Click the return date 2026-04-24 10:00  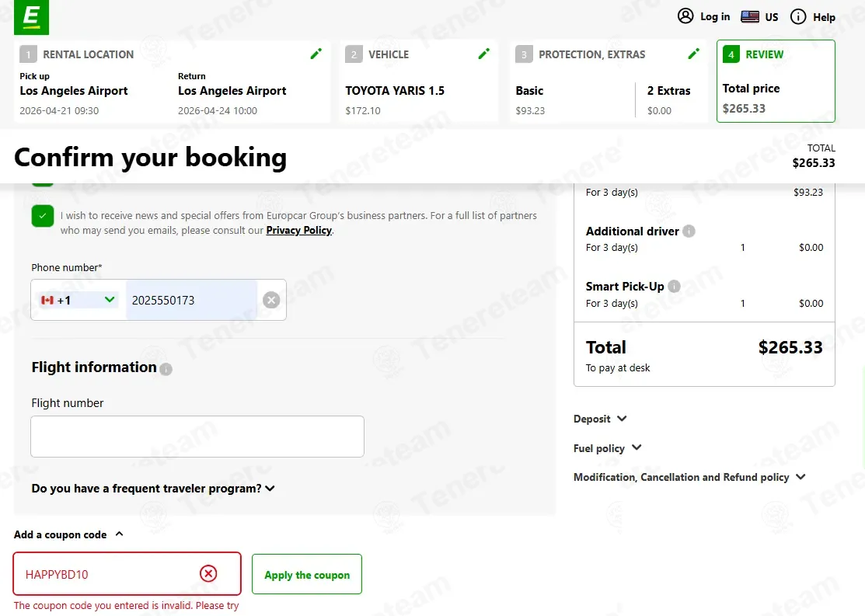tap(218, 111)
